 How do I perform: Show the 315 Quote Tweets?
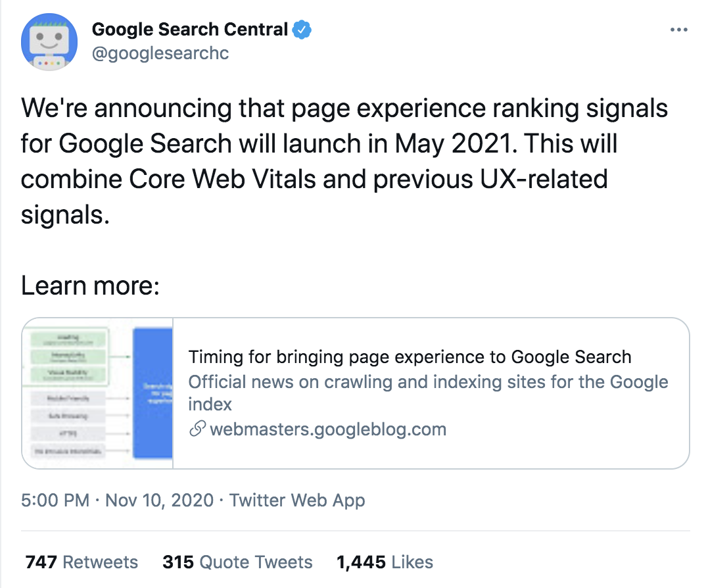pyautogui.click(x=237, y=562)
